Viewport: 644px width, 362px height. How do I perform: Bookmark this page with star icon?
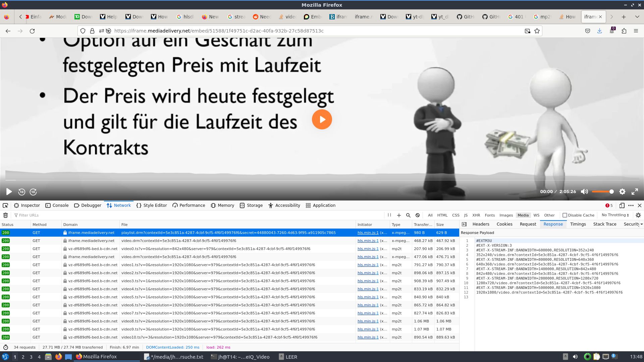click(537, 31)
